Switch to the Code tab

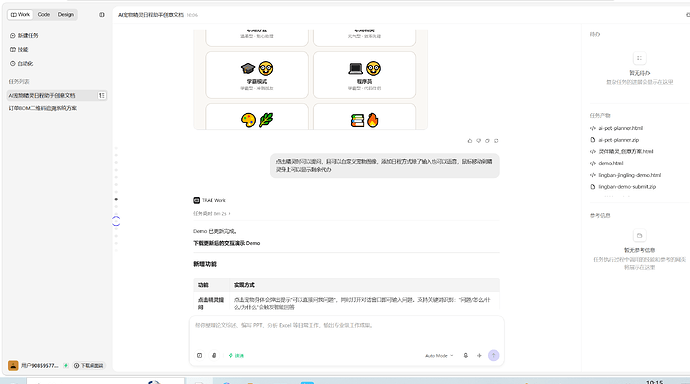[44, 15]
